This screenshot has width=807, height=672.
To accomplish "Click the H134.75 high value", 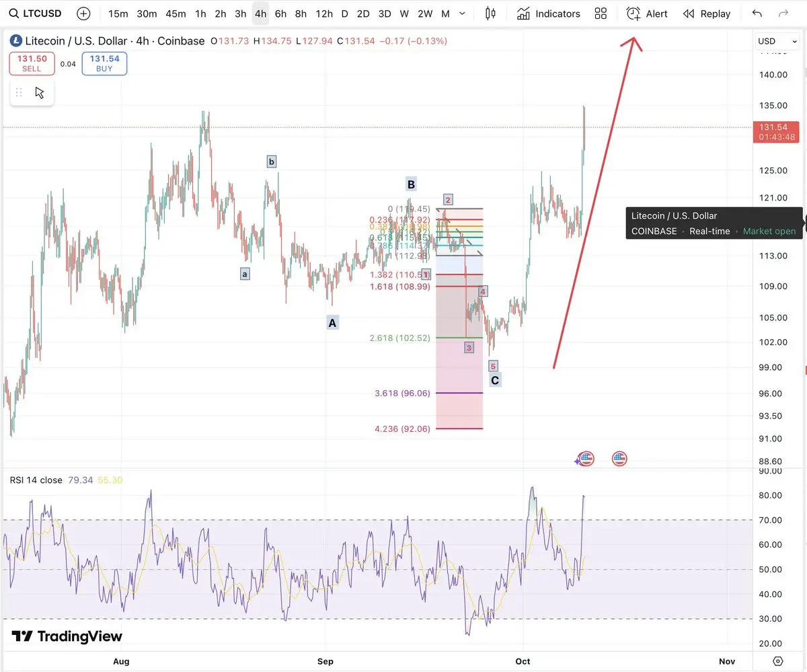I will pos(272,41).
